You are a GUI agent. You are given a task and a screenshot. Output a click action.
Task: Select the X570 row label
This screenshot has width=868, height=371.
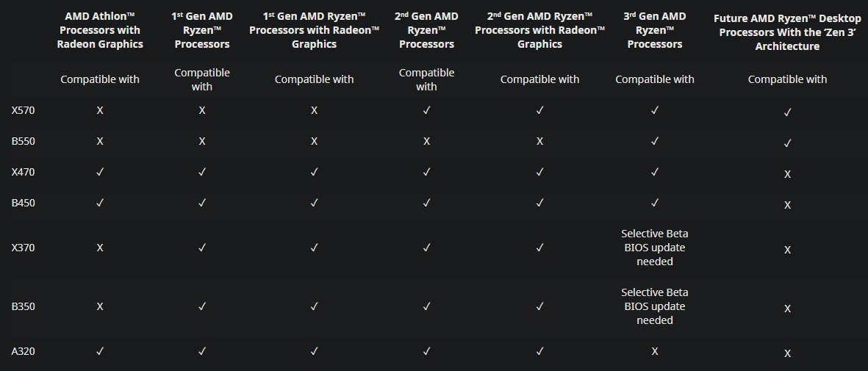pos(24,110)
